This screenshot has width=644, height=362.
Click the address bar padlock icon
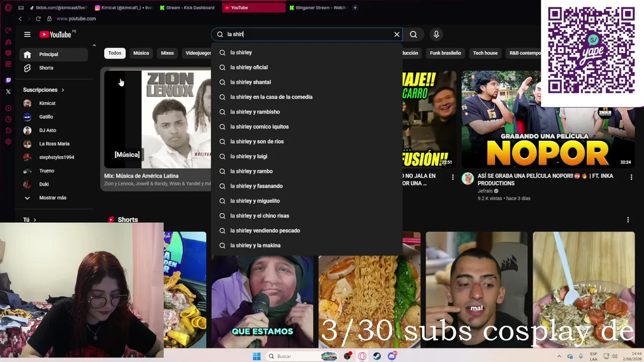click(49, 19)
